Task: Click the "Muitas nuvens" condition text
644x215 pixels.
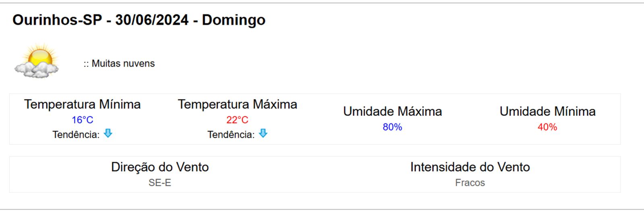Action: 123,63
